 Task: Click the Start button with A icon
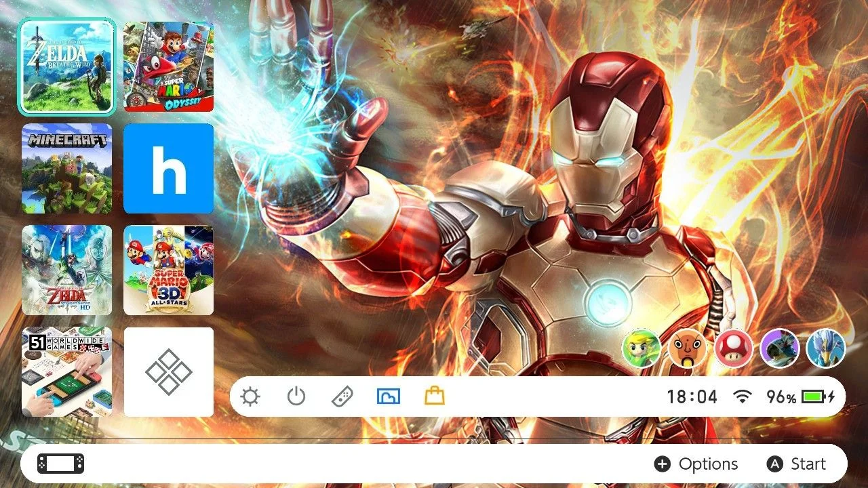coord(796,464)
